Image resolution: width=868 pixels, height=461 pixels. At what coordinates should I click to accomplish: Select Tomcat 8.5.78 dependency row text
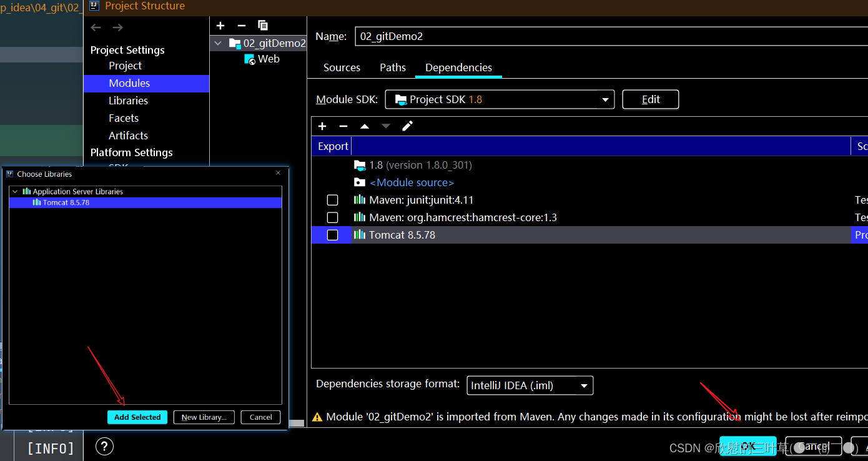click(402, 235)
